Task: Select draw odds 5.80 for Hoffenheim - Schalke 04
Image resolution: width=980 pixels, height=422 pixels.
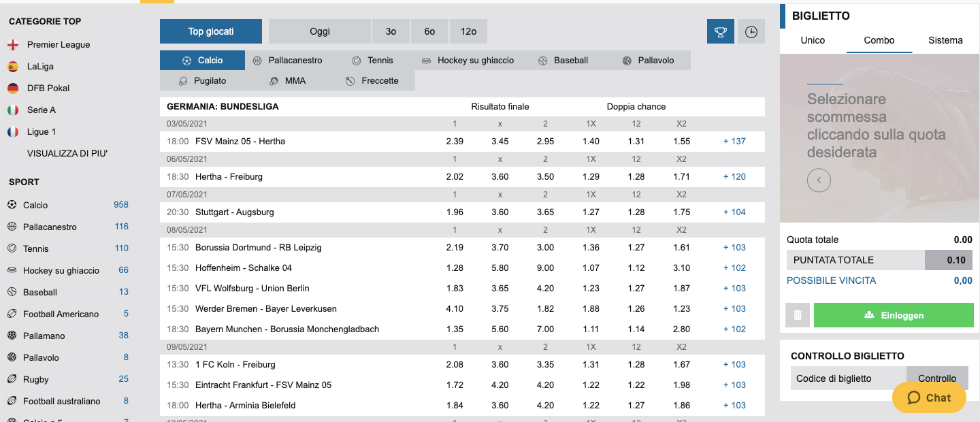Action: (x=500, y=268)
